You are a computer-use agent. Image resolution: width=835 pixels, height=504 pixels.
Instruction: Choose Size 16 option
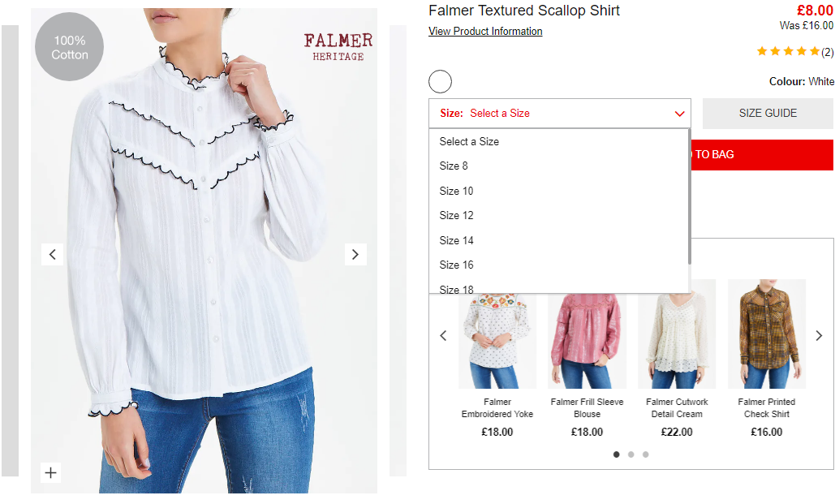tap(559, 265)
